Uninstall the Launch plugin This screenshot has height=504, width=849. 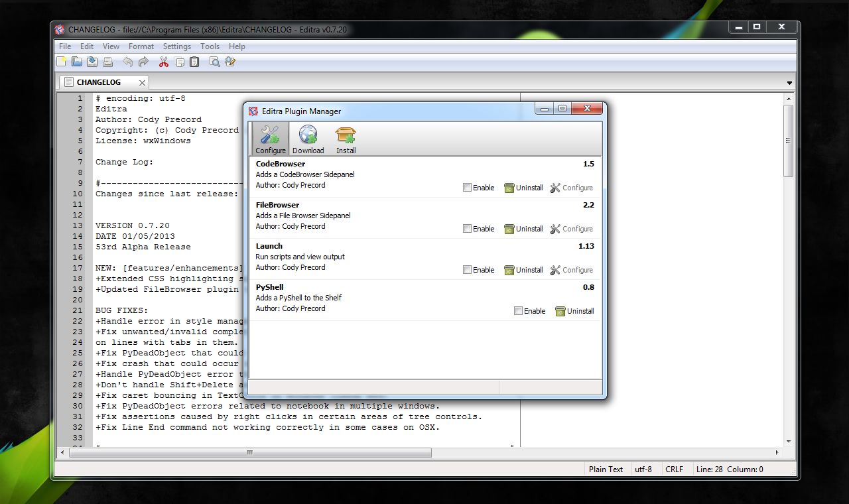point(523,270)
